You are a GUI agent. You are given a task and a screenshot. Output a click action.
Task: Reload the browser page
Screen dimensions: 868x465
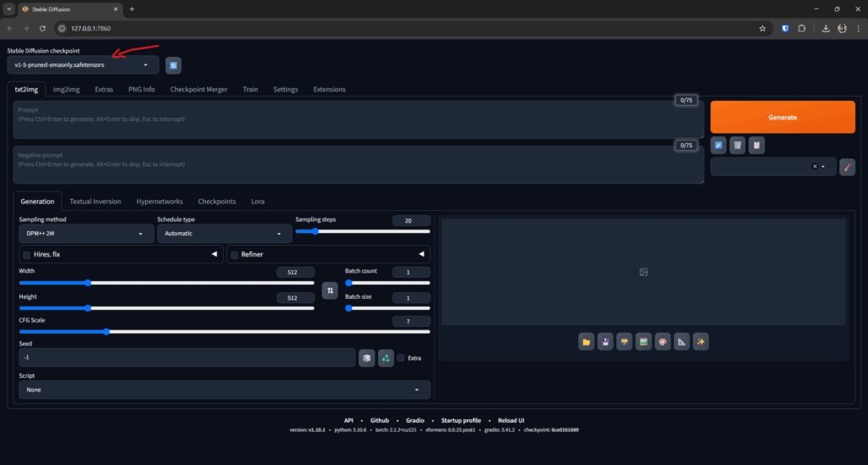(42, 28)
